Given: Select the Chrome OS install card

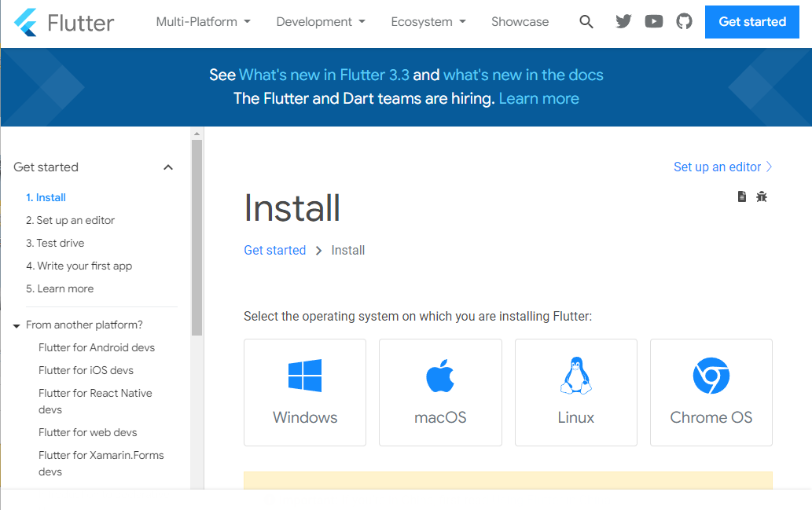Looking at the screenshot, I should pyautogui.click(x=711, y=392).
